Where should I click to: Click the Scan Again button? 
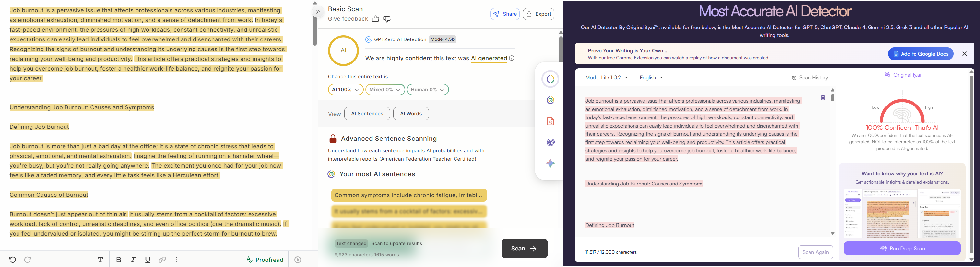[816, 252]
